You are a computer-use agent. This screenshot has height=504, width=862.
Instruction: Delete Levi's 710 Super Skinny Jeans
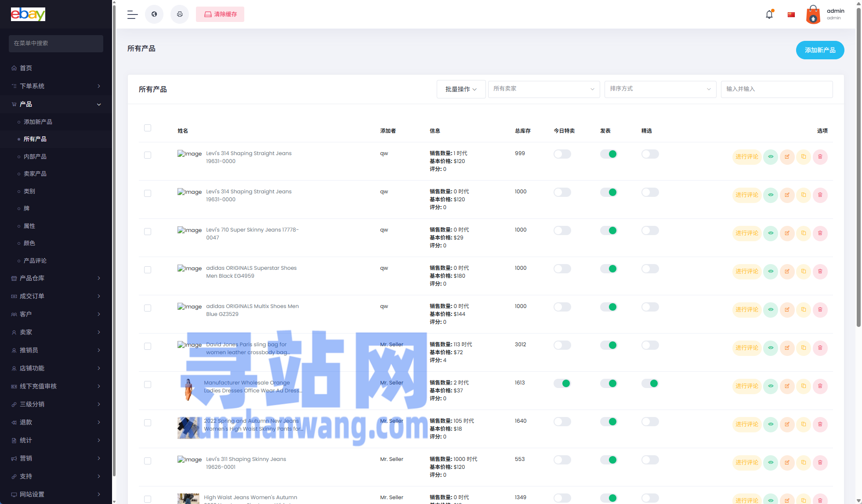tap(820, 233)
